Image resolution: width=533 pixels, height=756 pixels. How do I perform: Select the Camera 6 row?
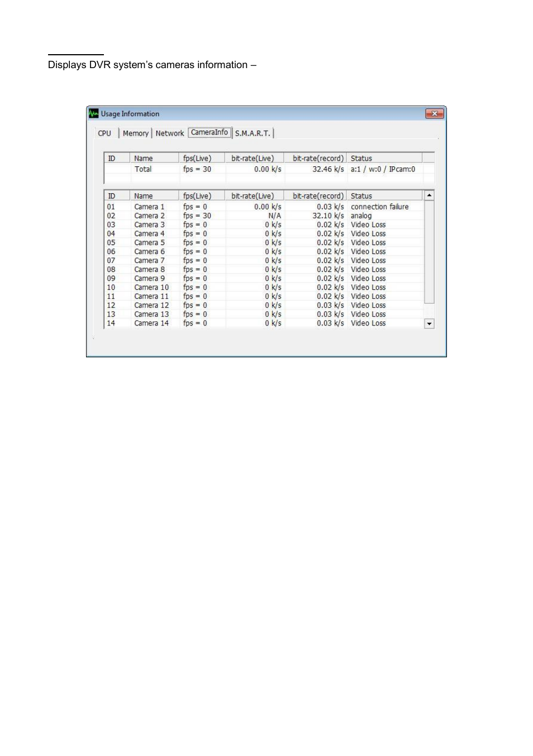264,251
